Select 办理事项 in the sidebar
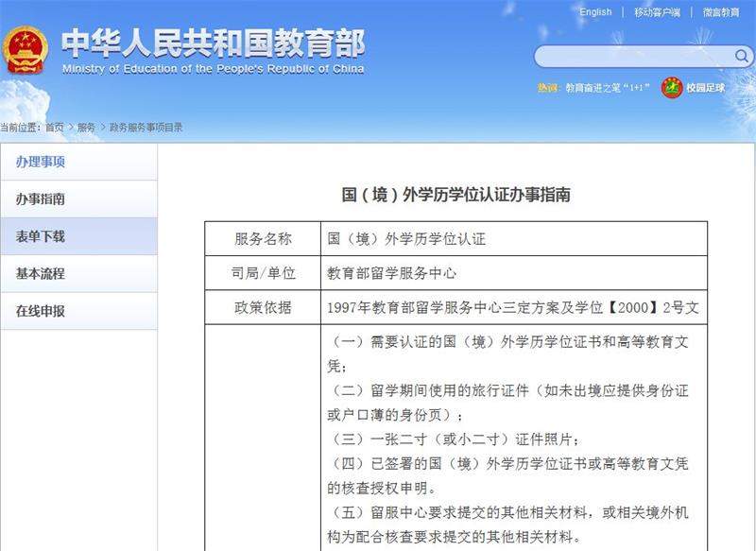The image size is (756, 551). pos(79,162)
